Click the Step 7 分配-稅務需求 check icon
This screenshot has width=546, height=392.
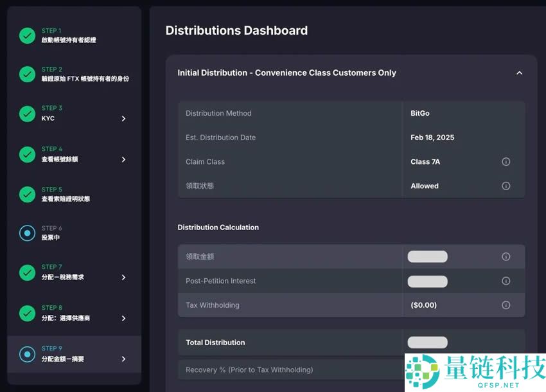27,272
